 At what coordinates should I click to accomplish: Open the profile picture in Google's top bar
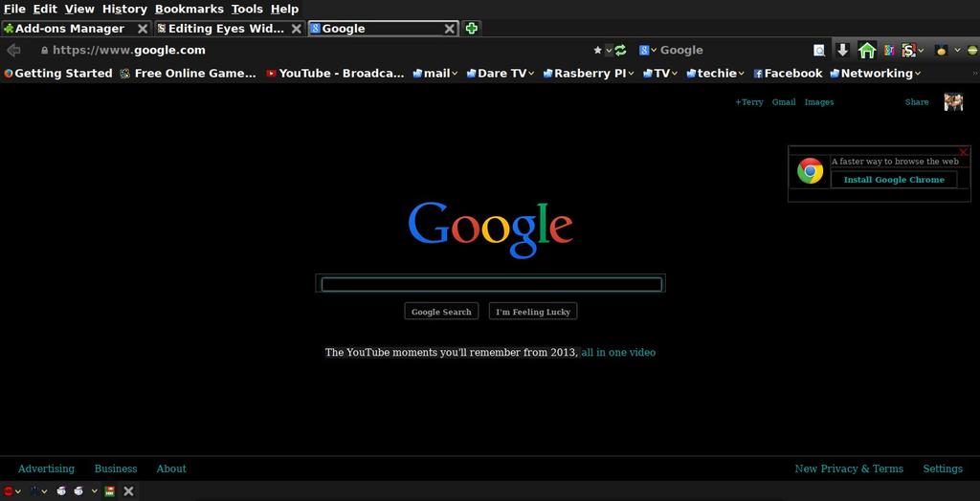pos(953,101)
